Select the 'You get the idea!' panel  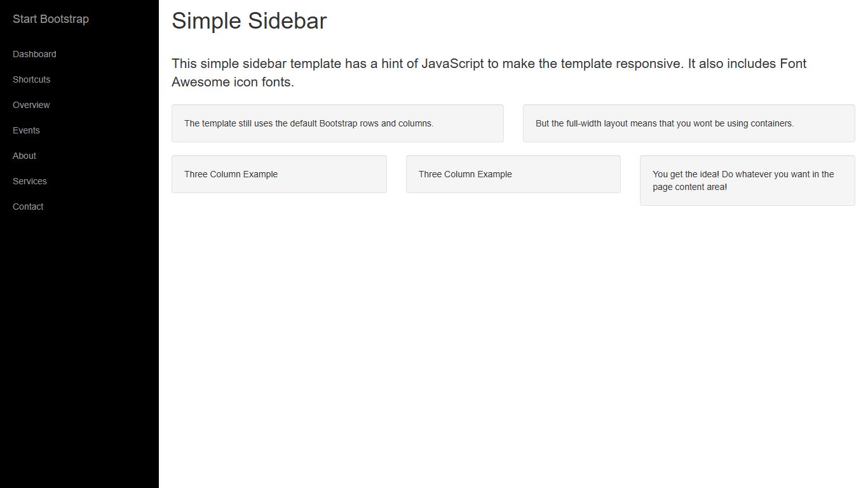(747, 180)
